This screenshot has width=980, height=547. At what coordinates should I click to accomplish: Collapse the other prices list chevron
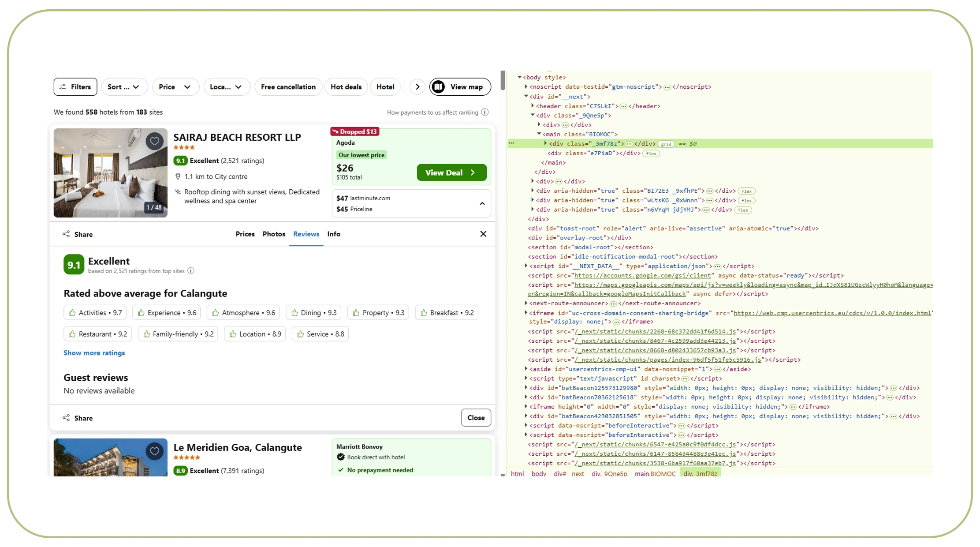482,204
